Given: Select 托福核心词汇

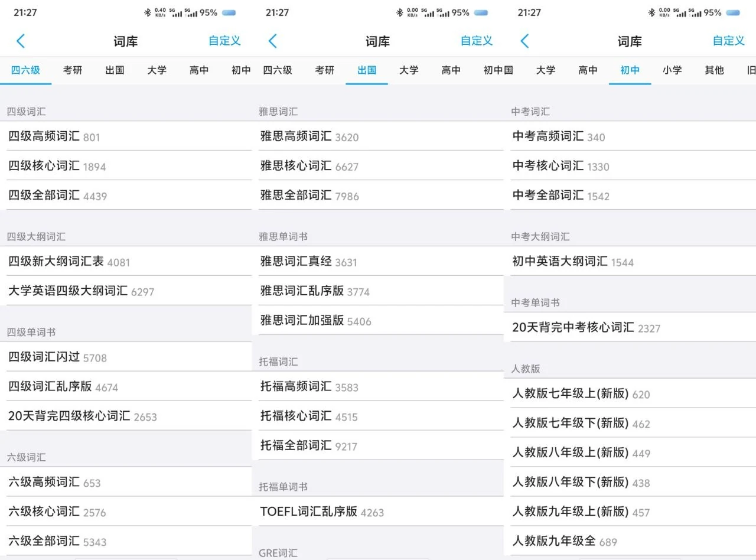Looking at the screenshot, I should [x=378, y=416].
